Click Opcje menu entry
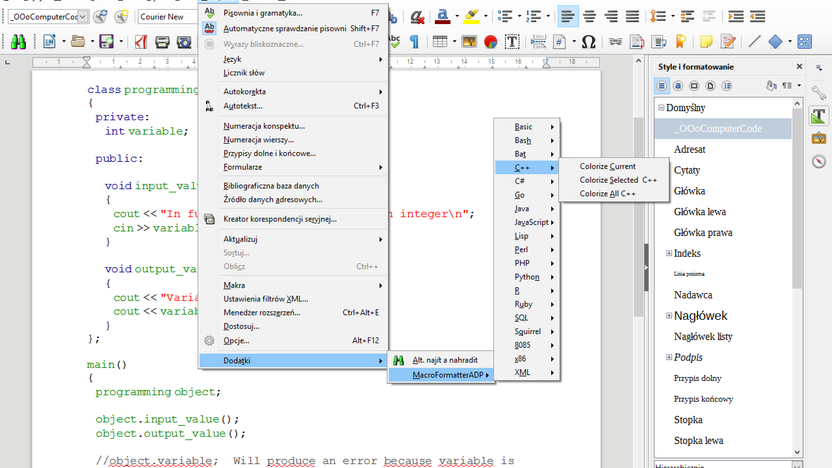 293,341
